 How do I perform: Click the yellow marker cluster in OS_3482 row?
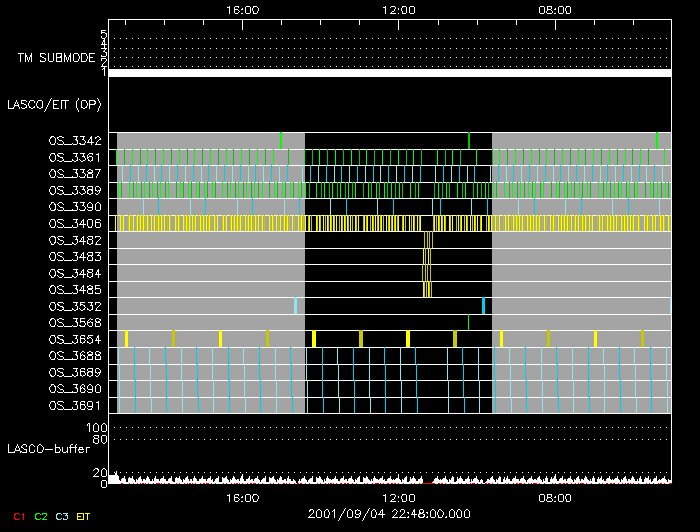click(x=428, y=240)
